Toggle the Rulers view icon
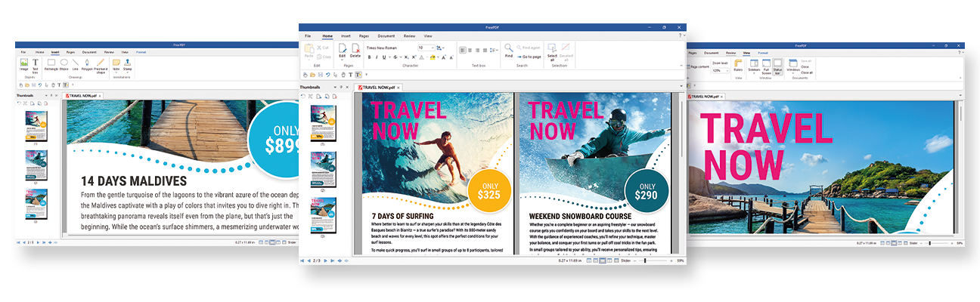This screenshot has height=302, width=980. click(737, 66)
